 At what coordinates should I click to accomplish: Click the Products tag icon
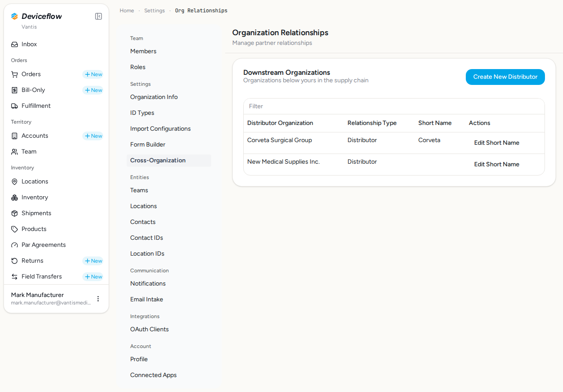click(15, 229)
